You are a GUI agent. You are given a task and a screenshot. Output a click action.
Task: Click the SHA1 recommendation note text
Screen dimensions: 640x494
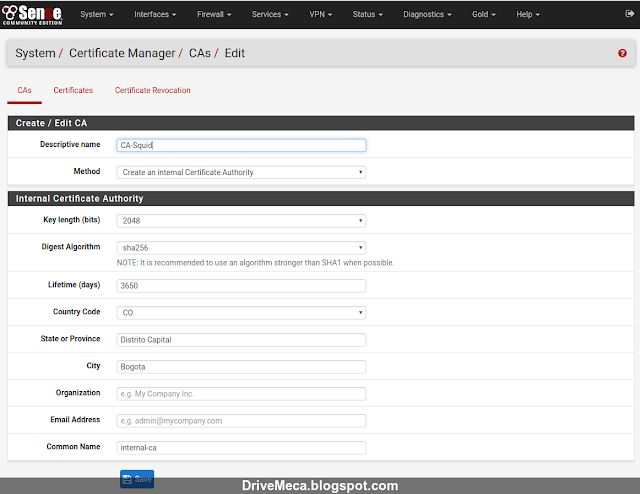point(256,263)
